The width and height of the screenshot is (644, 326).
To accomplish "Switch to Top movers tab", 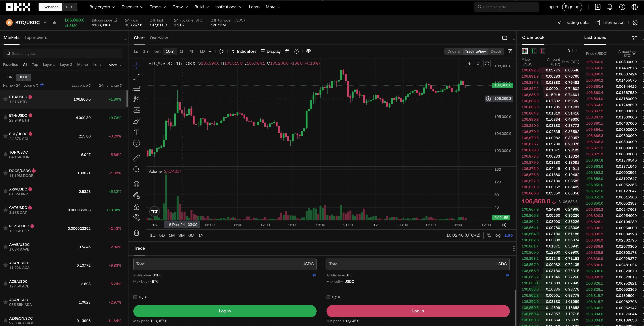I will click(36, 38).
